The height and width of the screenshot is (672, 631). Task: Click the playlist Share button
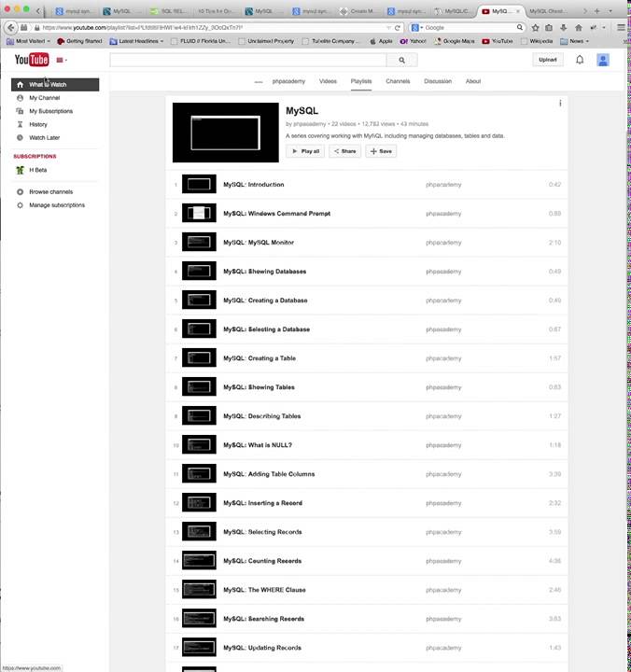coord(345,151)
